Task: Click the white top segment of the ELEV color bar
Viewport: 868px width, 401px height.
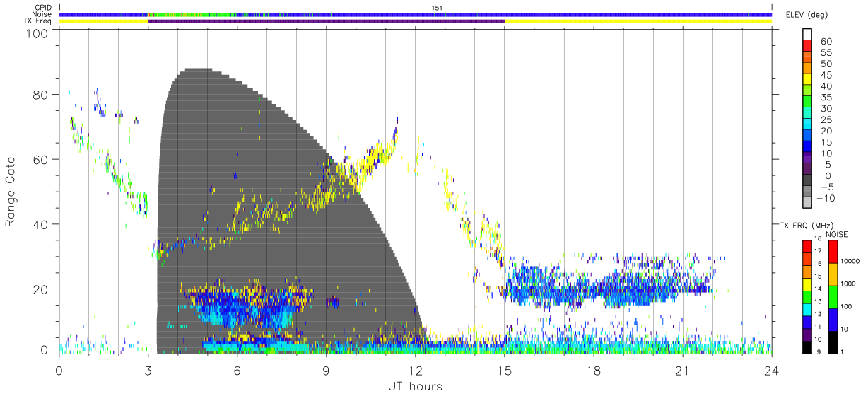Action: (807, 33)
